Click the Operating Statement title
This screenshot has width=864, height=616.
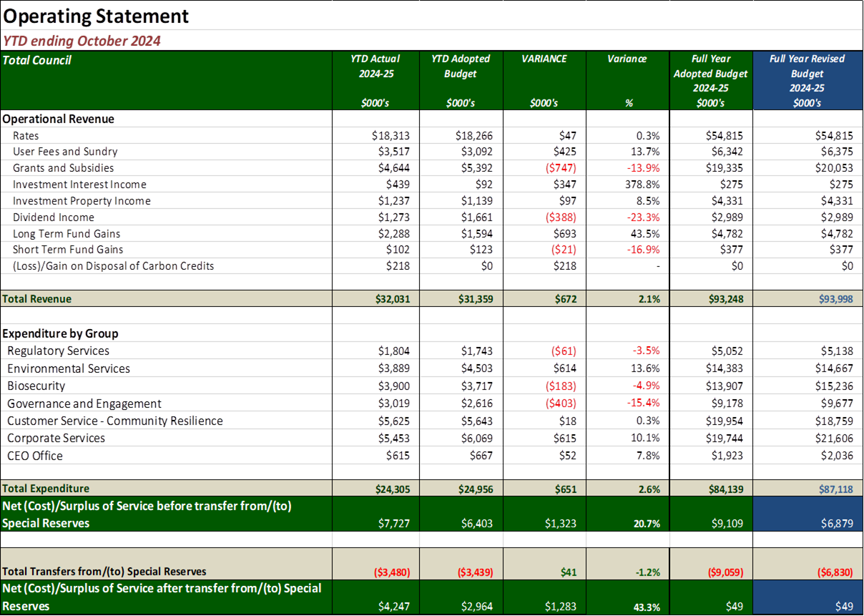(97, 16)
